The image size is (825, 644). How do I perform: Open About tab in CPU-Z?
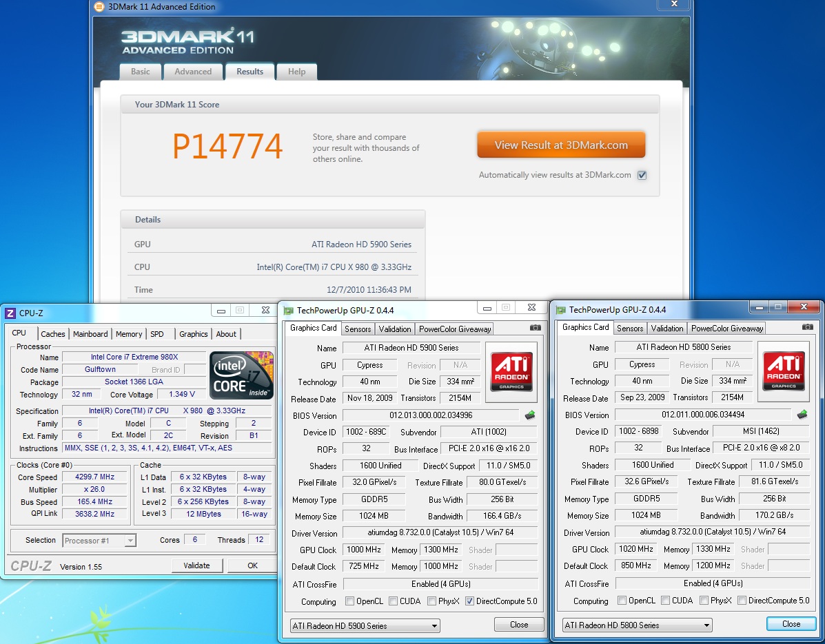point(226,334)
